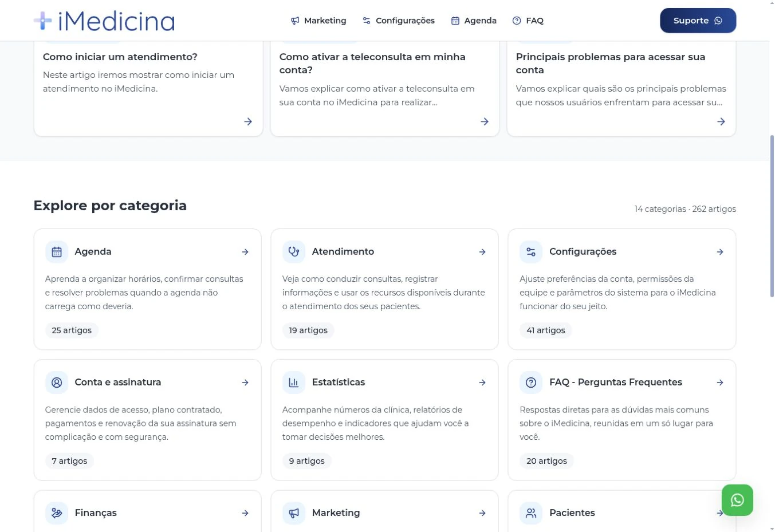This screenshot has width=775, height=532.
Task: Click the Atendimento stethoscope icon
Action: [x=294, y=252]
